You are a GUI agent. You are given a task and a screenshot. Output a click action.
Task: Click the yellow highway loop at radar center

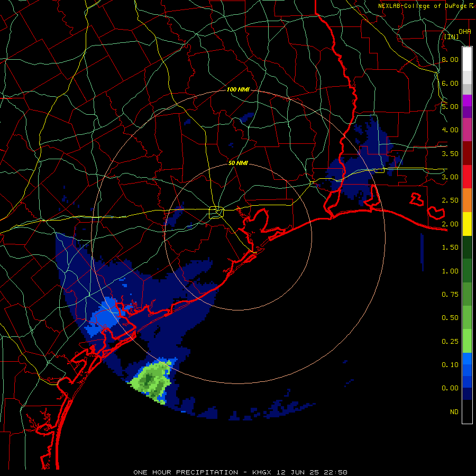pyautogui.click(x=216, y=212)
